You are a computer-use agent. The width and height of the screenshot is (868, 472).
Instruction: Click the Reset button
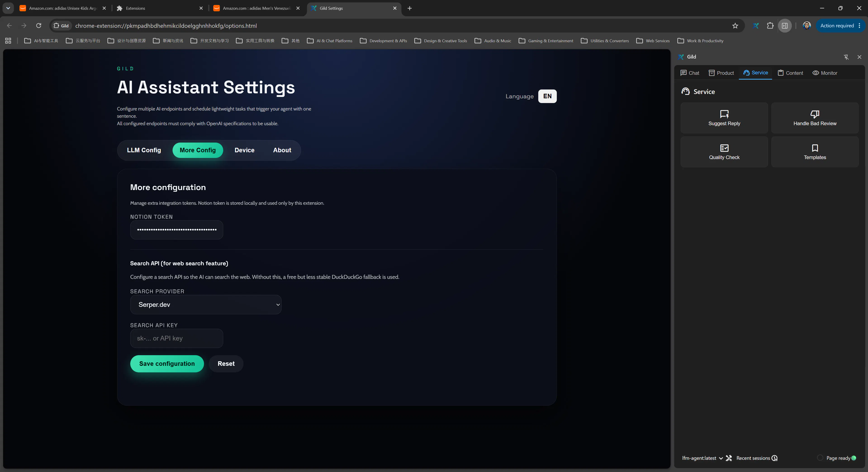click(x=226, y=364)
